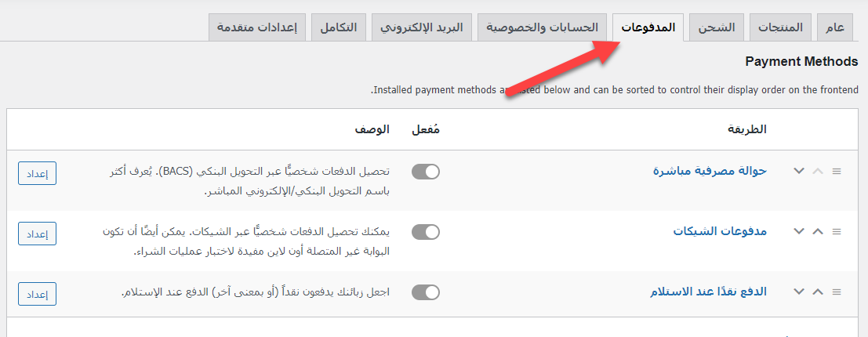Image resolution: width=868 pixels, height=337 pixels.
Task: Move حوالة مصرفية مباشرة down with arrow
Action: coord(799,171)
